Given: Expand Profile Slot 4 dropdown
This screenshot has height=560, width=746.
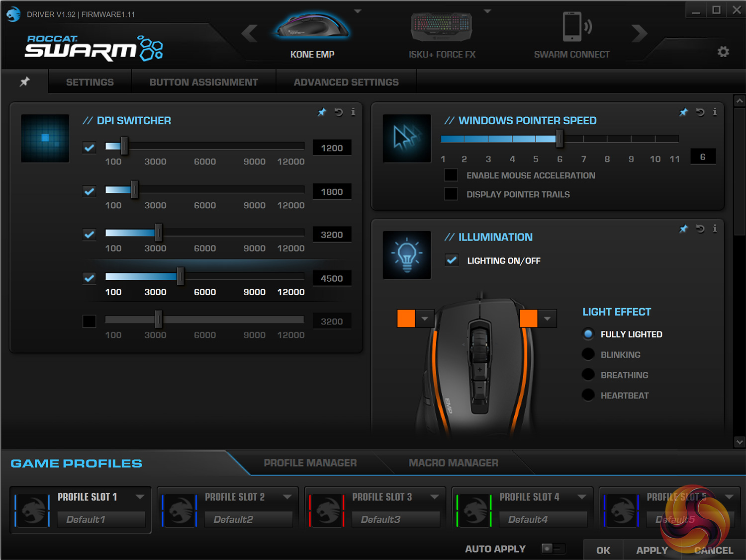Looking at the screenshot, I should pyautogui.click(x=582, y=497).
